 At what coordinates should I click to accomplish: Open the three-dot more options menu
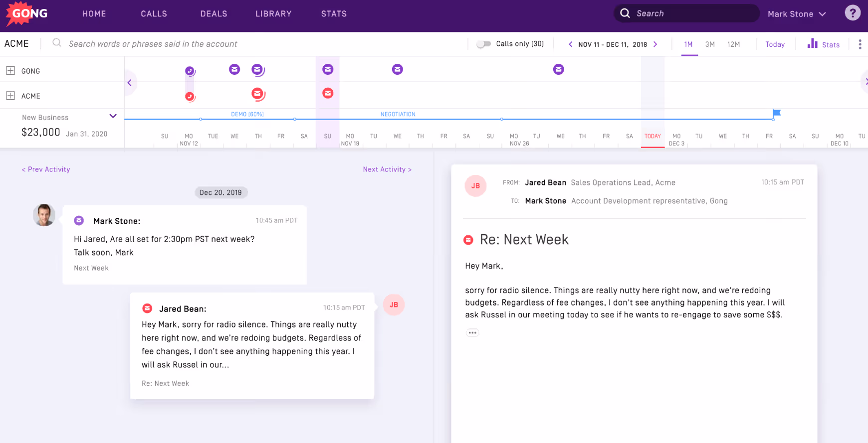860,44
